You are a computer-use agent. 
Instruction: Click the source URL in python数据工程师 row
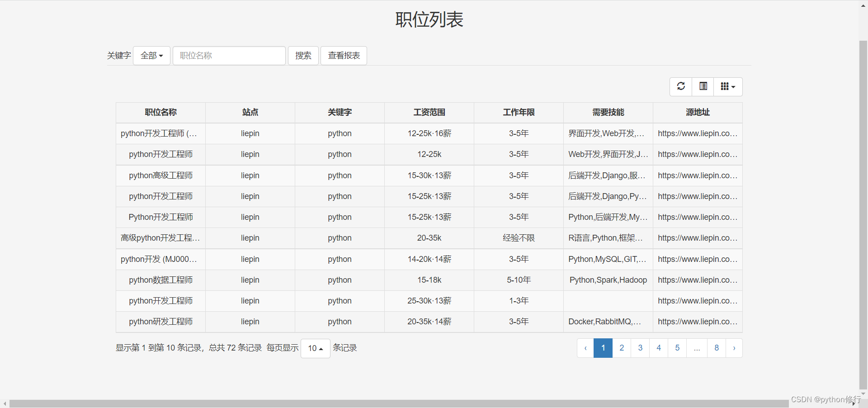pyautogui.click(x=698, y=280)
